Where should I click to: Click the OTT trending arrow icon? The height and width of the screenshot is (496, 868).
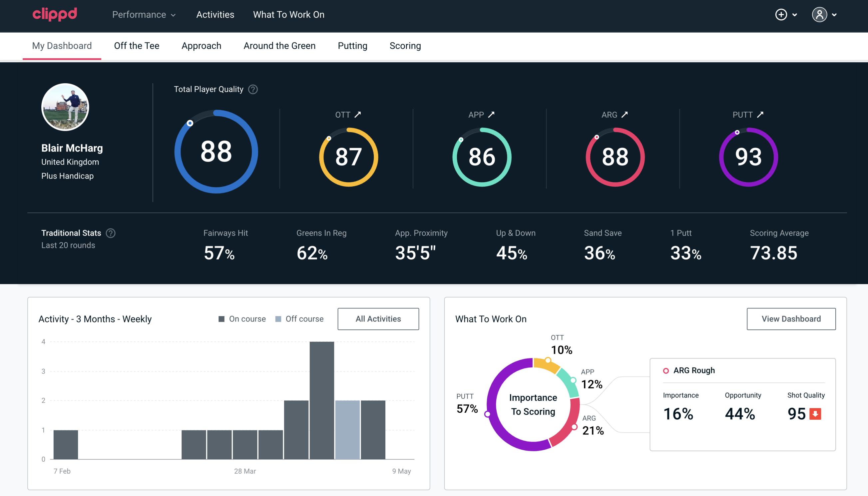click(359, 115)
